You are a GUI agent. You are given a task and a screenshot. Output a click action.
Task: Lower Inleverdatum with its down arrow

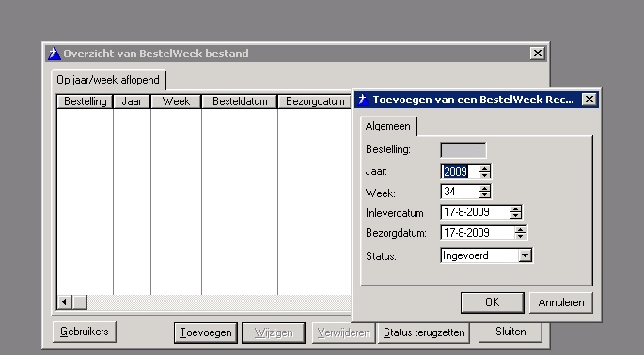515,215
